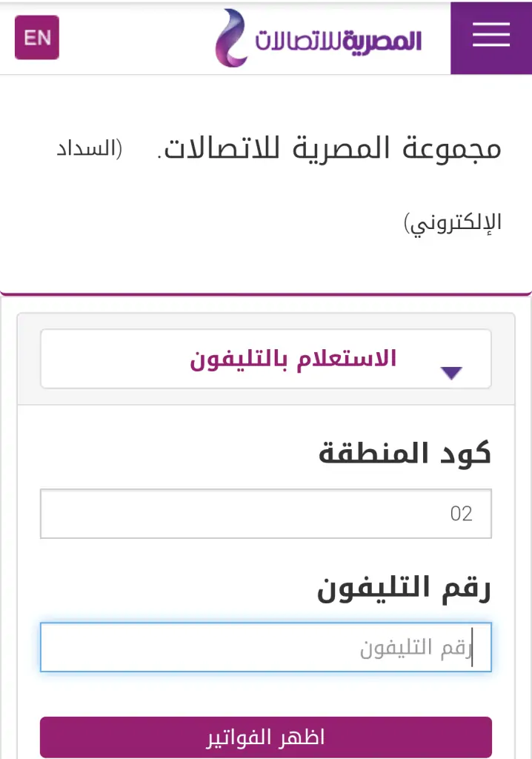This screenshot has height=759, width=532.
Task: Click the المصرية للاتصالات logo text
Action: 339,41
